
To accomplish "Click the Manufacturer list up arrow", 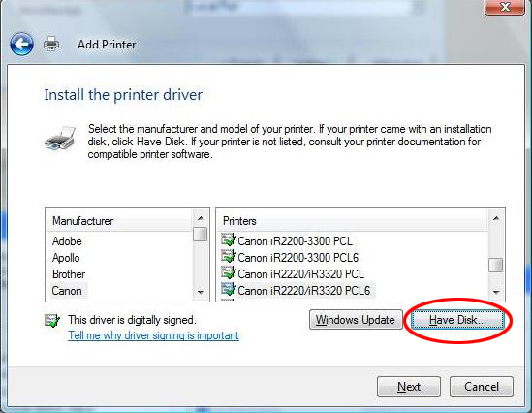I will 201,218.
